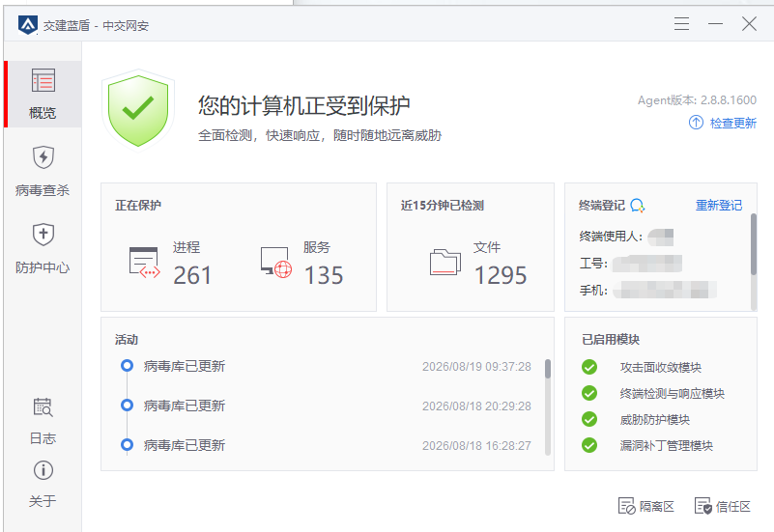Click the 终端检测与响应模块 module label

(x=672, y=394)
